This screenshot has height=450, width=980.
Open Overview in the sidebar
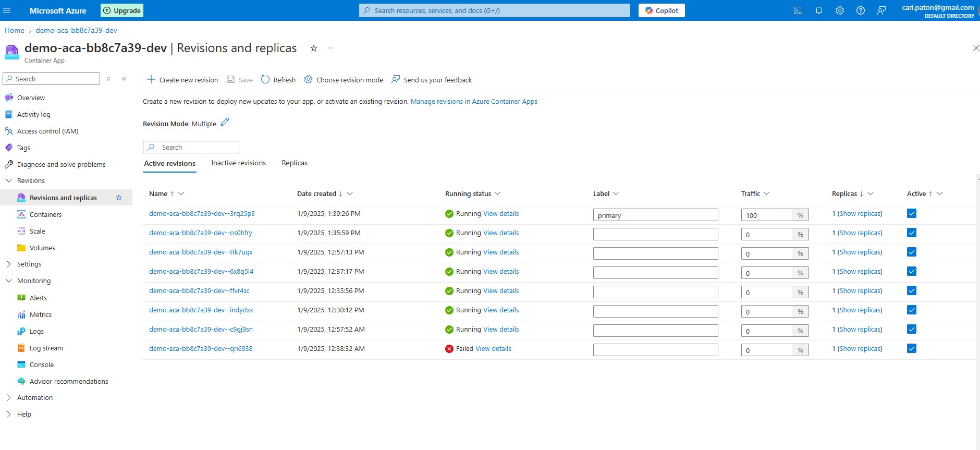click(31, 98)
